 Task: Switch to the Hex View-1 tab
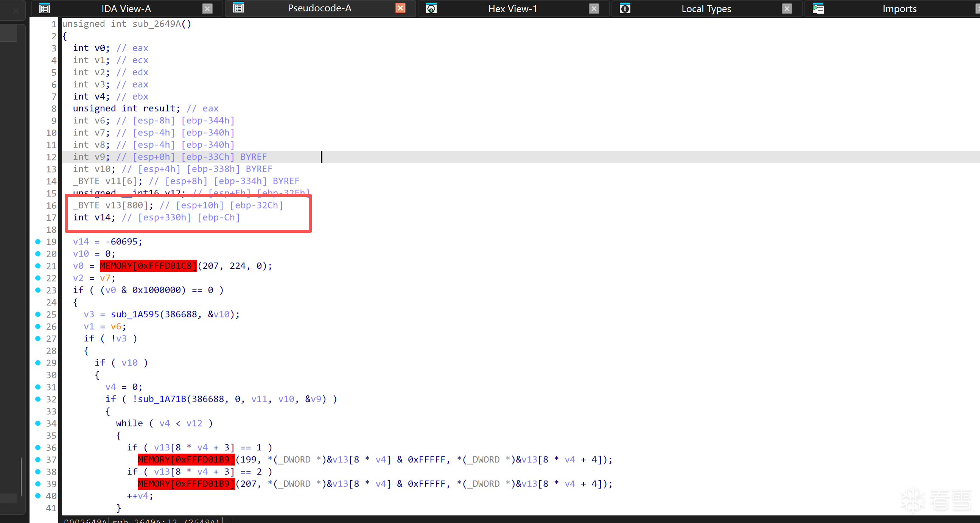coord(512,9)
